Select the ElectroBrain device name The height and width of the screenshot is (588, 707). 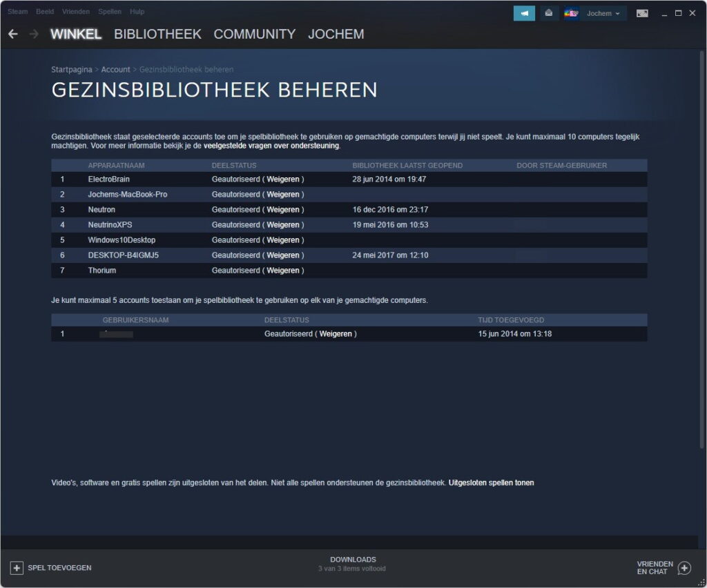(108, 179)
